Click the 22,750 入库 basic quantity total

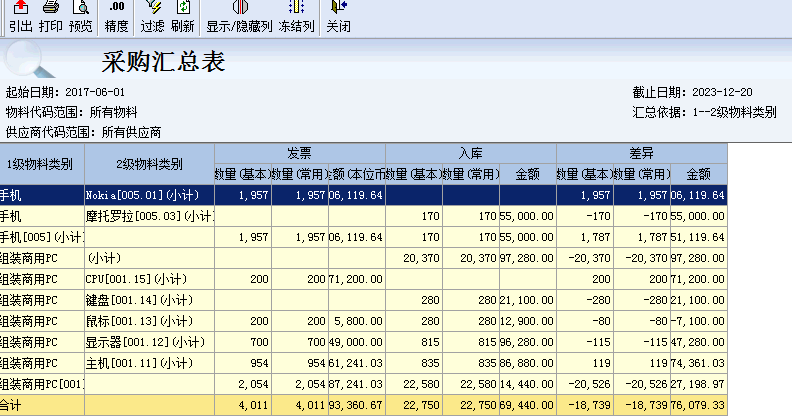(x=414, y=405)
